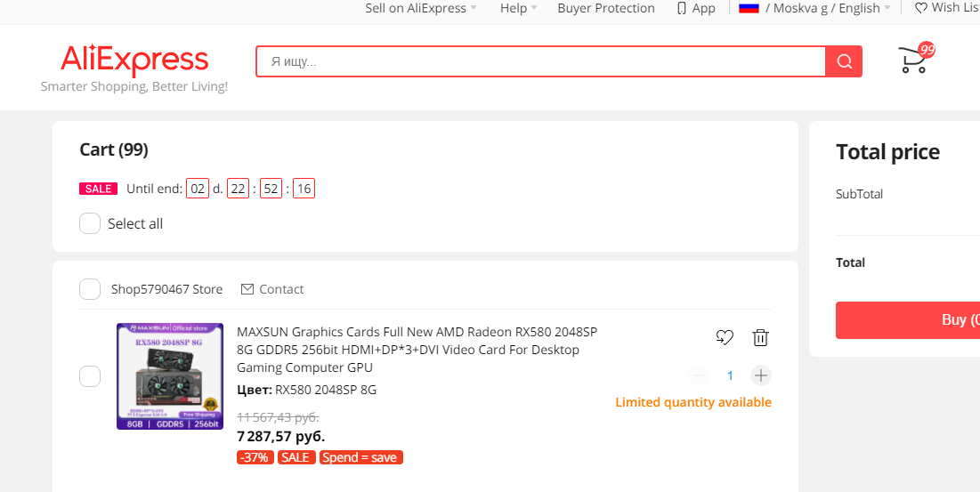980x492 pixels.
Task: Expand the Help dropdown
Action: 518,8
